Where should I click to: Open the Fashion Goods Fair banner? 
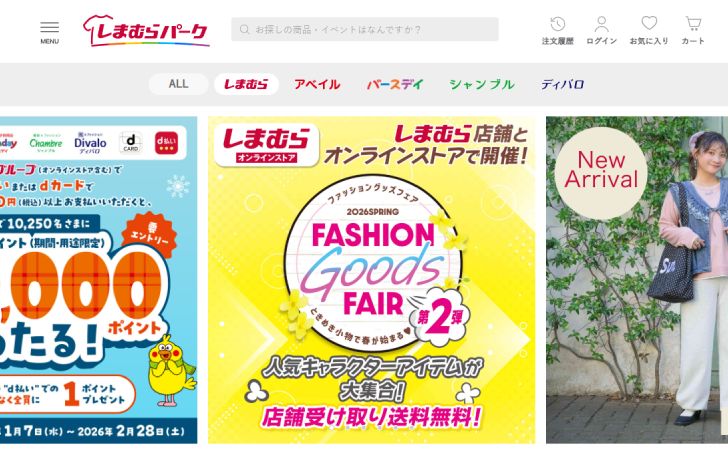click(x=371, y=280)
